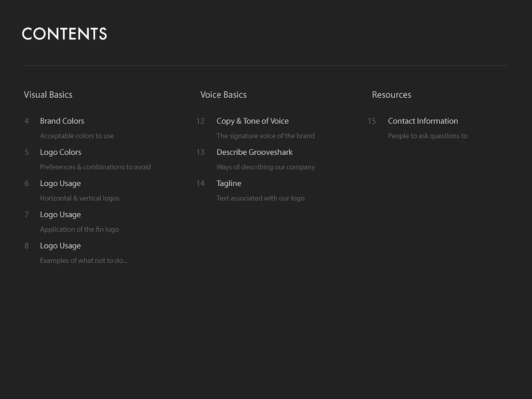Image resolution: width=532 pixels, height=399 pixels.
Task: Select the Describe Grooveshark entry
Action: 254,152
